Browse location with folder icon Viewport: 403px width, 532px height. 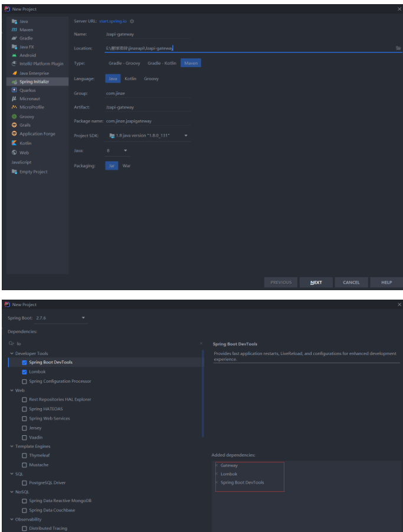pos(398,48)
